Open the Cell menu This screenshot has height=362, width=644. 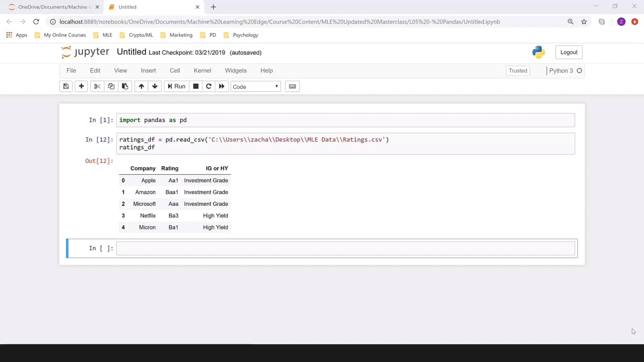pos(175,70)
